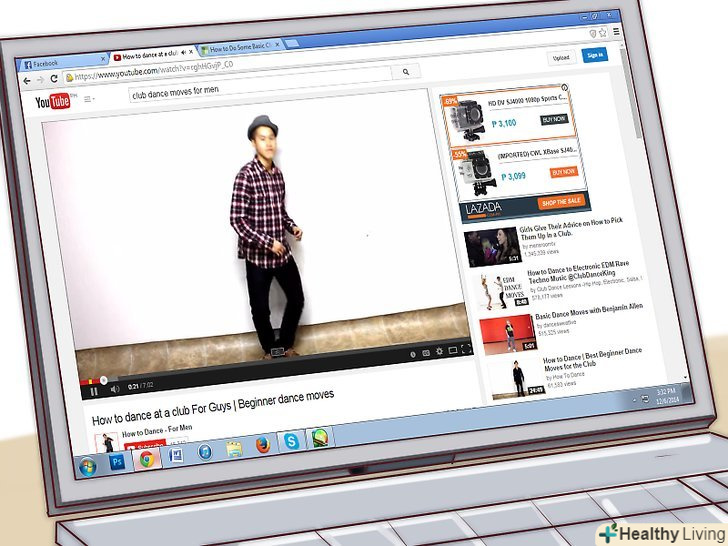The height and width of the screenshot is (546, 728).
Task: Open Basic Dance Moves with Benjamin Allen
Action: click(589, 311)
